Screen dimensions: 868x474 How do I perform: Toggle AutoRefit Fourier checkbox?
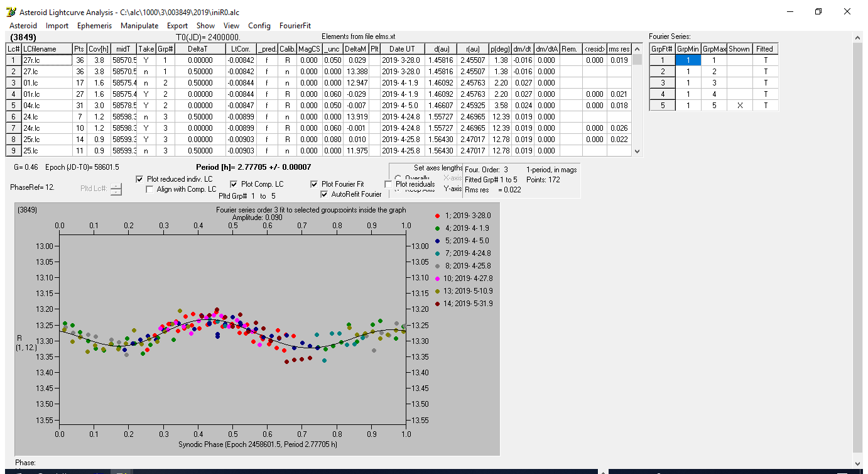(325, 194)
